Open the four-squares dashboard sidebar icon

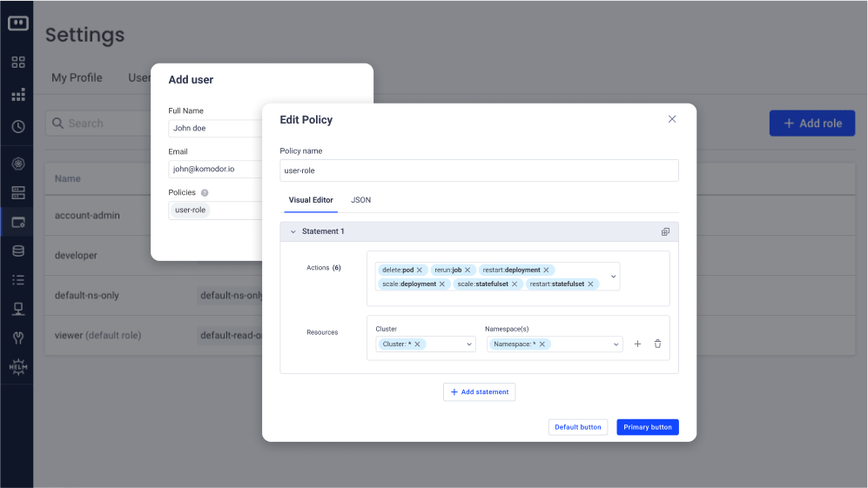tap(18, 62)
